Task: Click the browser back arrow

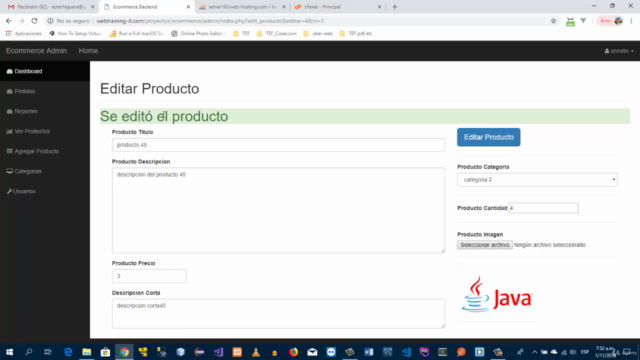Action: [9, 21]
